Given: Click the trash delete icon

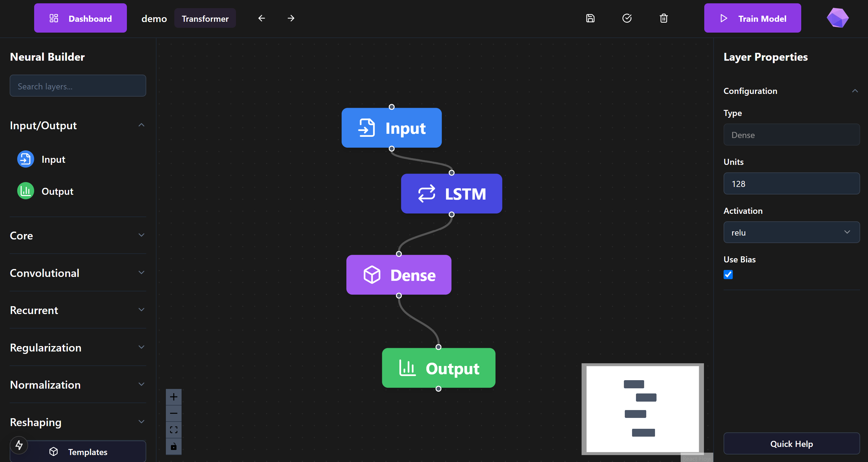Looking at the screenshot, I should click(x=663, y=18).
